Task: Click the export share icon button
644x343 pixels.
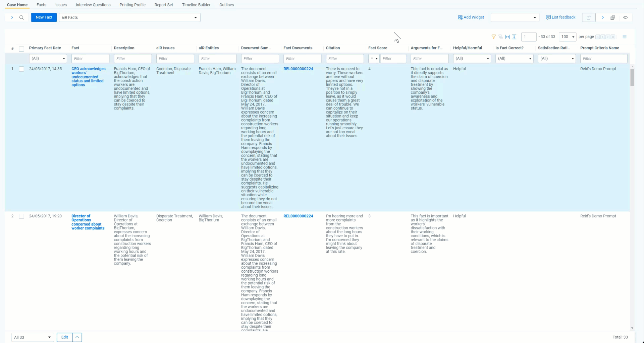Action: [589, 17]
